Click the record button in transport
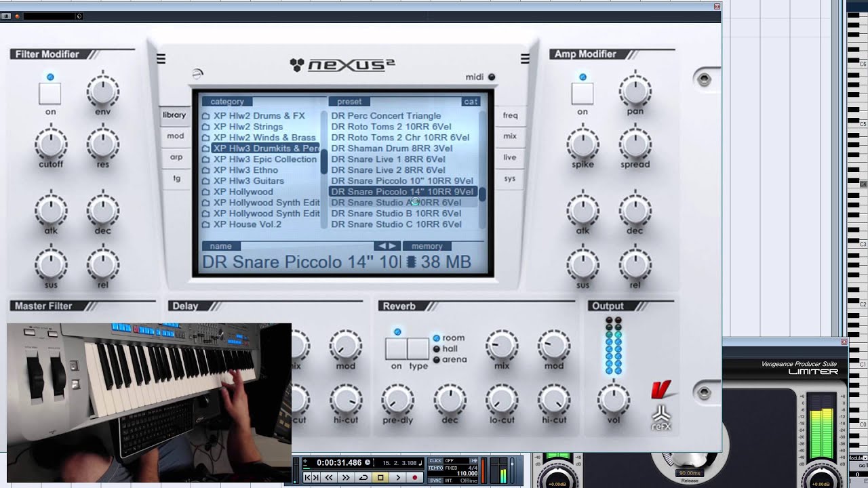The width and height of the screenshot is (868, 488). tap(415, 477)
